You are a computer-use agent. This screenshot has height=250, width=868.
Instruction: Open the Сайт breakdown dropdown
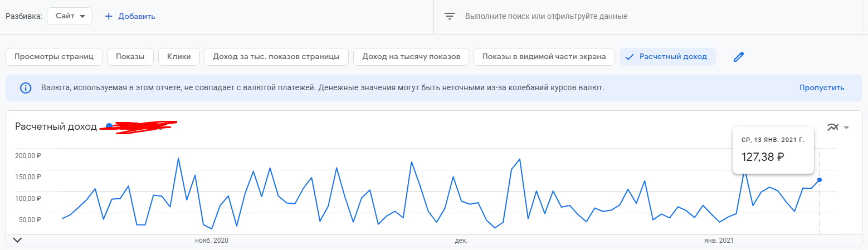tap(70, 16)
